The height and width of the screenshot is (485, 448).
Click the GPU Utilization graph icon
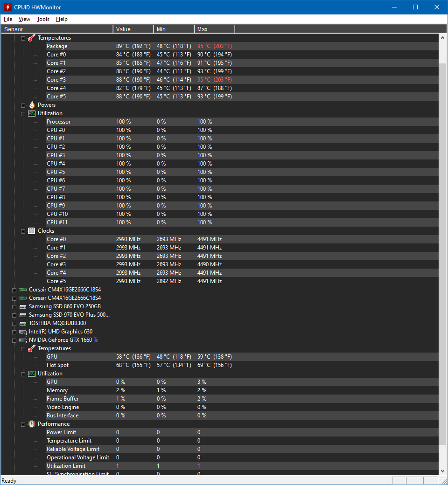pyautogui.click(x=32, y=374)
